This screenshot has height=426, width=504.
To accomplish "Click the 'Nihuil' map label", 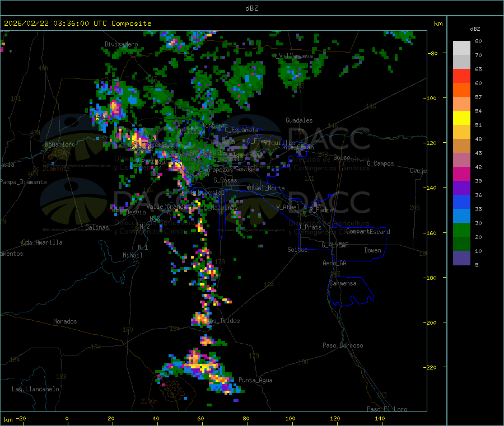I will pyautogui.click(x=133, y=255).
